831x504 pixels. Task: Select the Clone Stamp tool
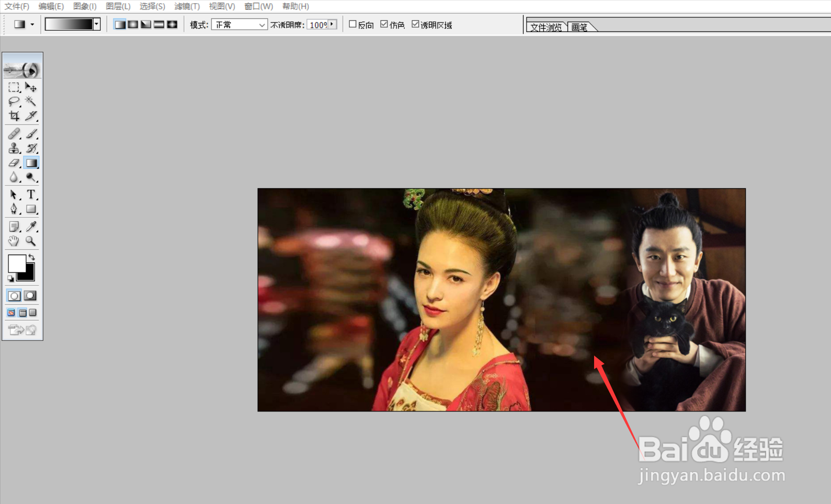pyautogui.click(x=14, y=148)
